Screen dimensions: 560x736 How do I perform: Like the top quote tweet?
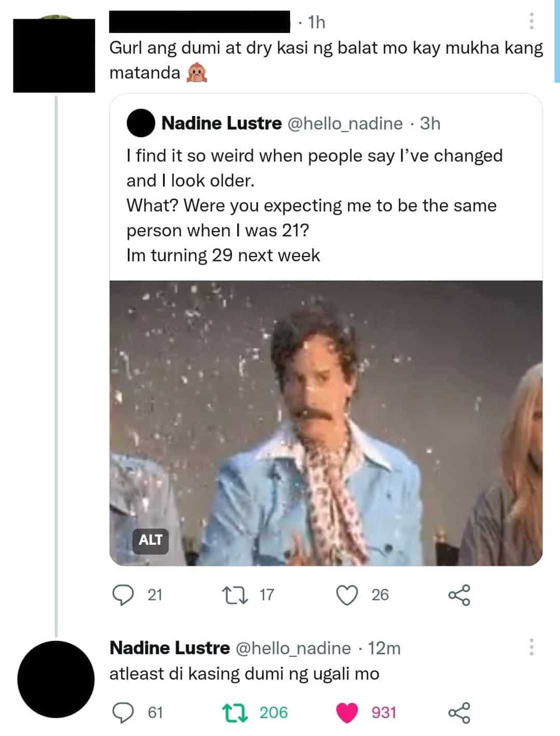(347, 595)
